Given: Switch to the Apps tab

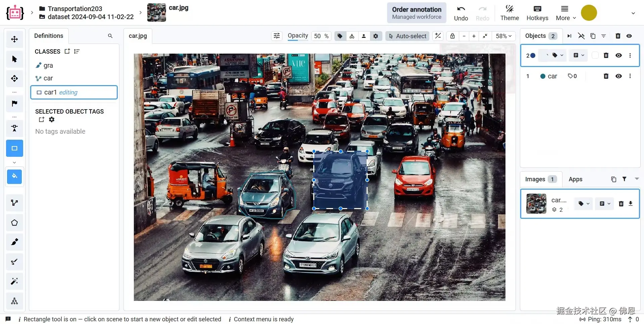Looking at the screenshot, I should click(x=575, y=179).
